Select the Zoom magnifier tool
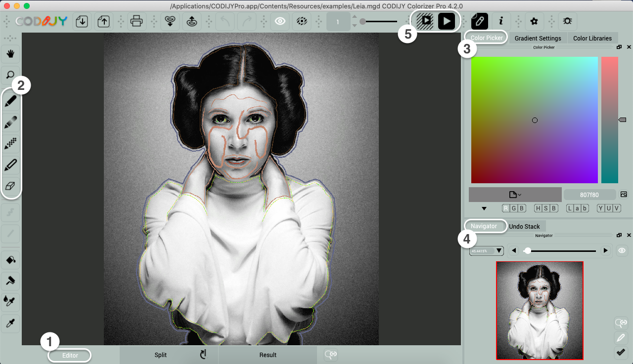The image size is (633, 364). coord(10,75)
